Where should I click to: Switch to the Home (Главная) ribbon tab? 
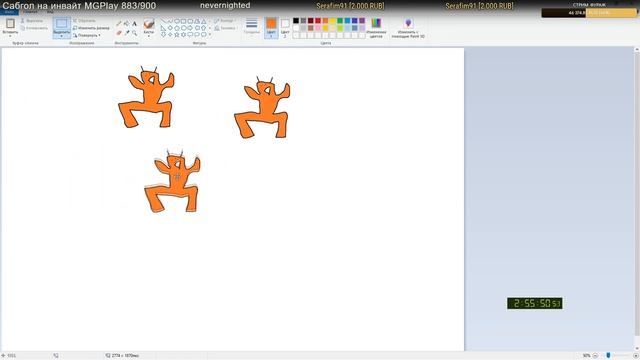tap(30, 12)
